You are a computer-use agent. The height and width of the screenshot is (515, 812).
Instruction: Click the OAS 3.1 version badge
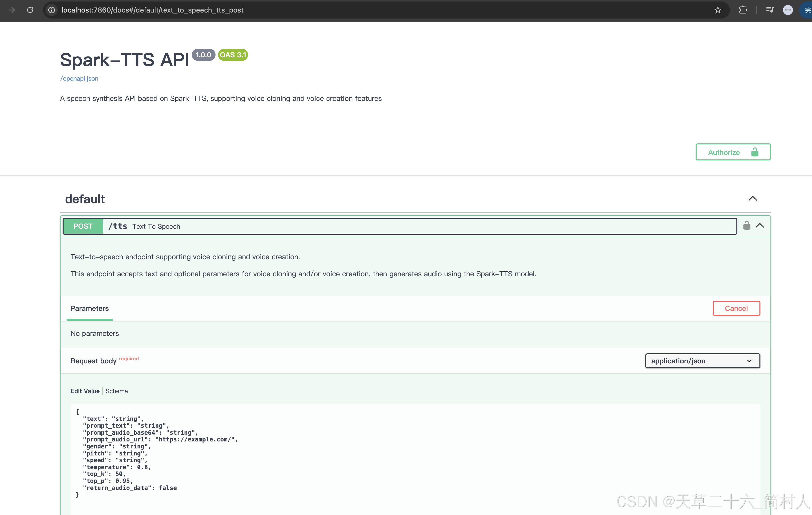coord(233,55)
